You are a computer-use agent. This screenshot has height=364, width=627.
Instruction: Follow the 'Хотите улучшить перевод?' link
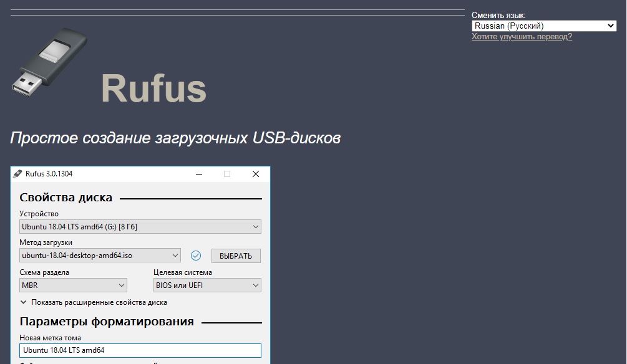coord(522,37)
